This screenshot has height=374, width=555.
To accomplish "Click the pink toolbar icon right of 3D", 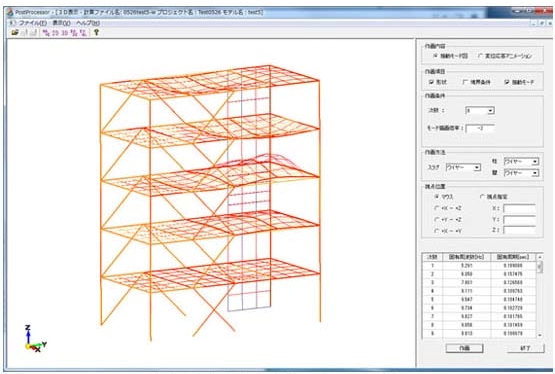I will 74,33.
